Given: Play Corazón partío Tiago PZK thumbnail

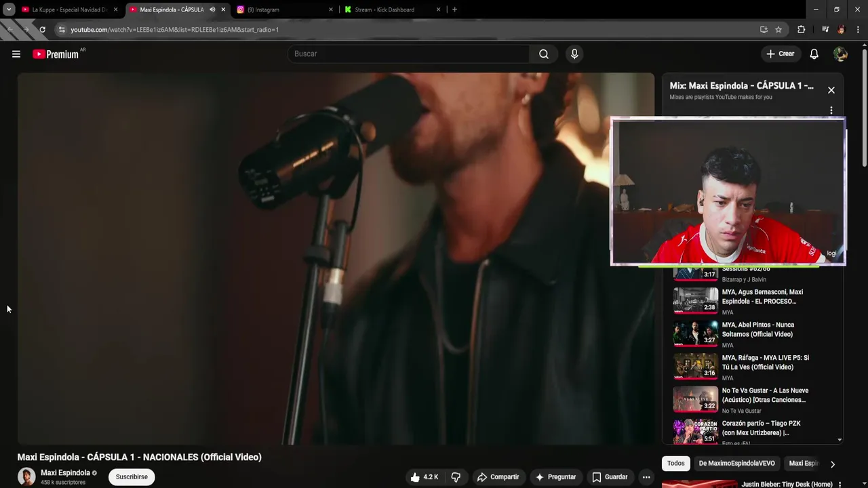Looking at the screenshot, I should point(695,432).
